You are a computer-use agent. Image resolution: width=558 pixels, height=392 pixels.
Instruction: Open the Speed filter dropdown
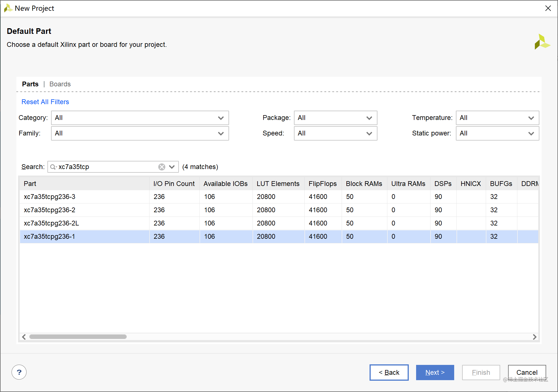[335, 133]
